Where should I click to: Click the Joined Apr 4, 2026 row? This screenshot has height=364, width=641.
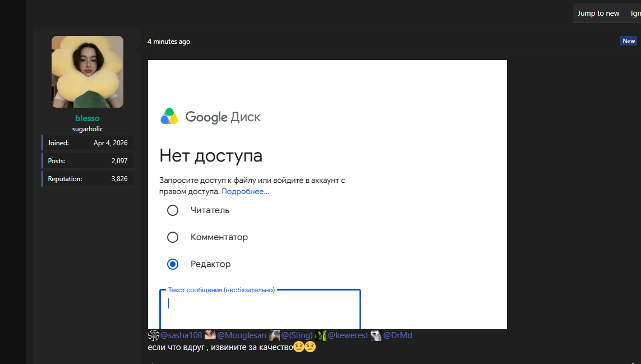coord(87,142)
